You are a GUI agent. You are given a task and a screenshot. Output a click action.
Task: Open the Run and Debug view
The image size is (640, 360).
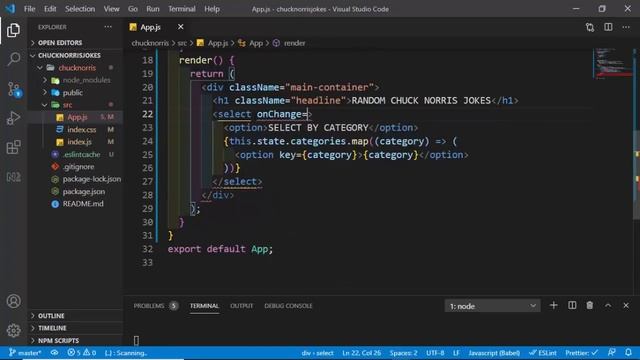pyautogui.click(x=13, y=118)
